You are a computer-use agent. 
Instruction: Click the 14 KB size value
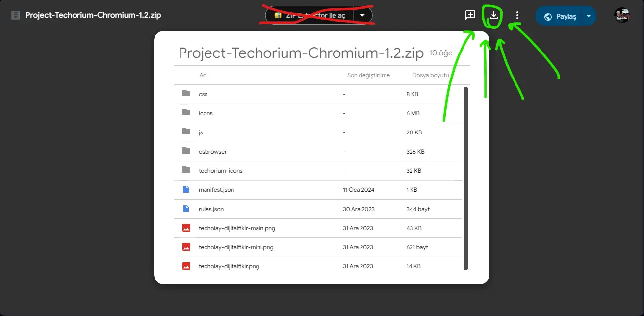413,266
